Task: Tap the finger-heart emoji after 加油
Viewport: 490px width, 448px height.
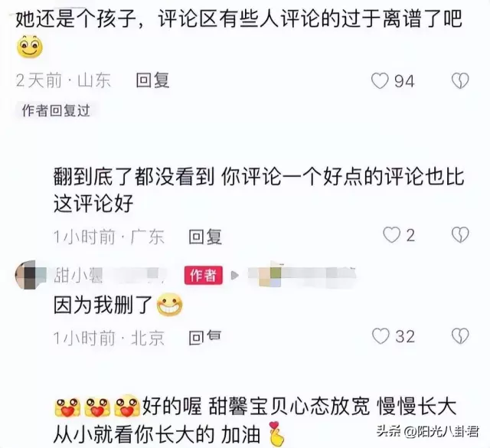Action: point(276,434)
